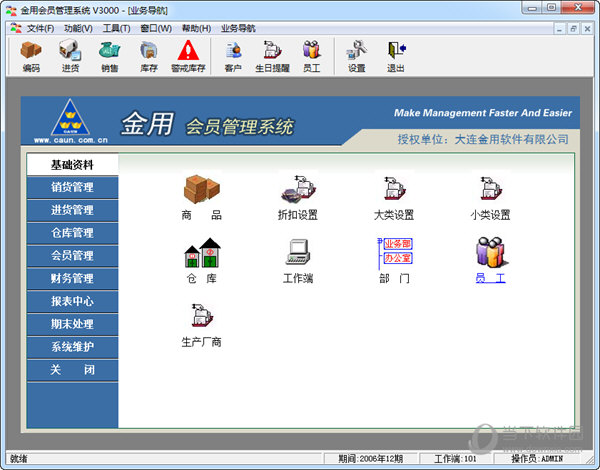The height and width of the screenshot is (470, 600).
Task: Click the 客户 toolbar icon
Action: [233, 56]
